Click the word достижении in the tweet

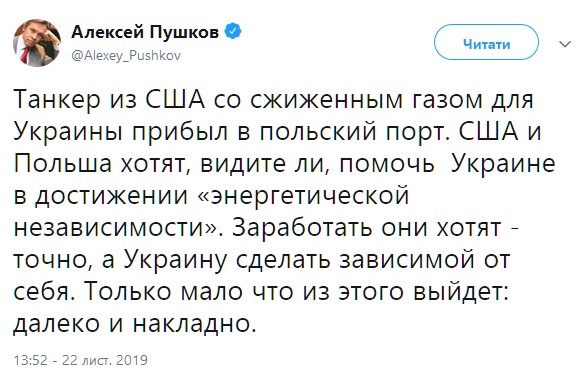point(111,197)
